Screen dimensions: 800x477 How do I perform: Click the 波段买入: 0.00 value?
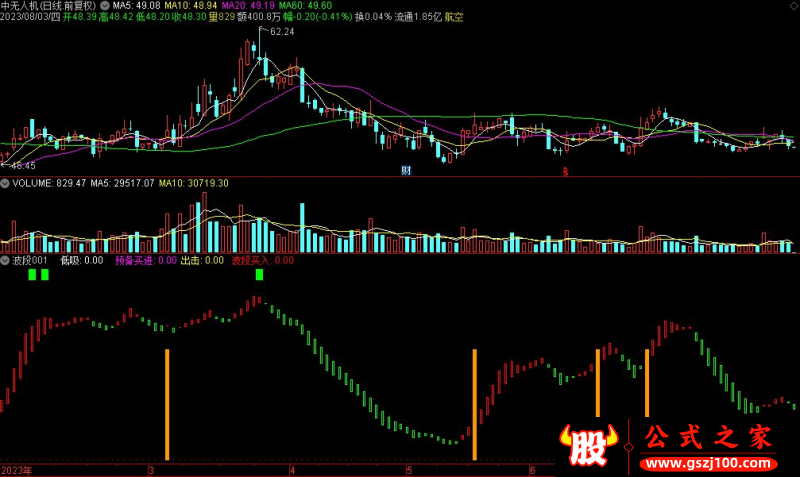263,261
